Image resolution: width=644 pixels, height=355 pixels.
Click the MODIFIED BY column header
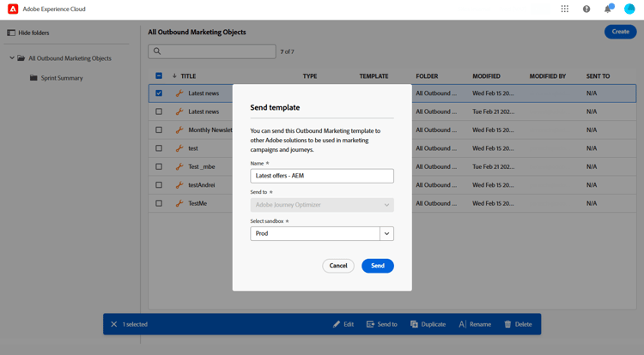pyautogui.click(x=548, y=75)
